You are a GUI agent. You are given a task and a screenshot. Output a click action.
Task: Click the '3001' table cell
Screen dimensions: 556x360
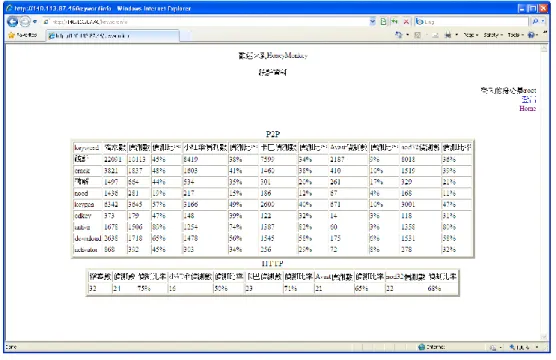pos(420,205)
